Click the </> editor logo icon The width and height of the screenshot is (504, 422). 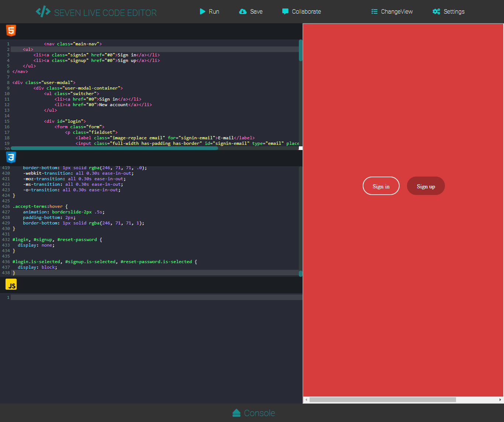[x=43, y=11]
